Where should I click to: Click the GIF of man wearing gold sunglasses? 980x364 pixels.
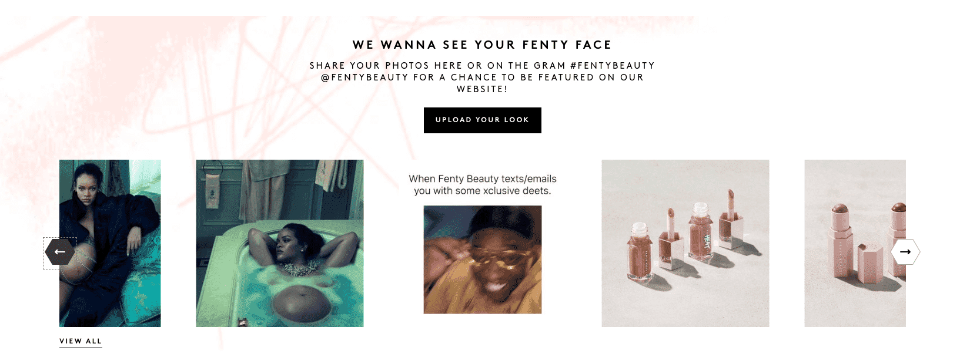click(482, 259)
